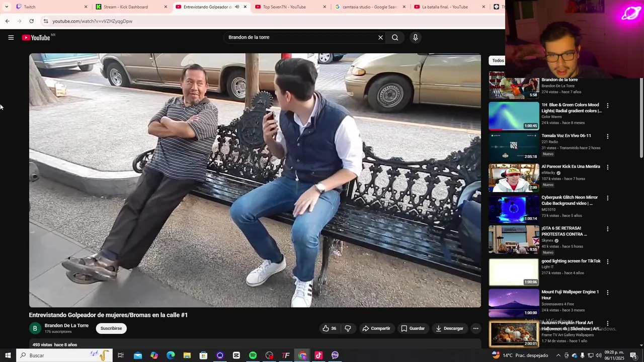
Task: Close the Twitch tab
Action: (86, 7)
